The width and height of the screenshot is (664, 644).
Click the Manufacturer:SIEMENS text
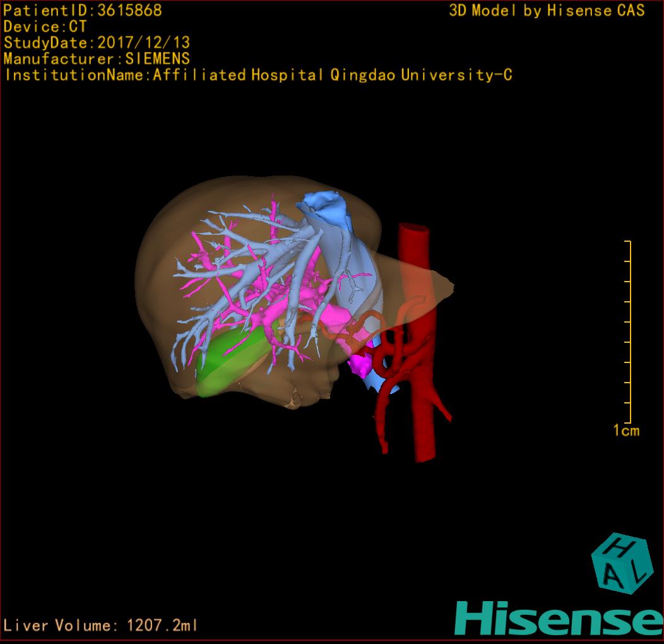[97, 59]
